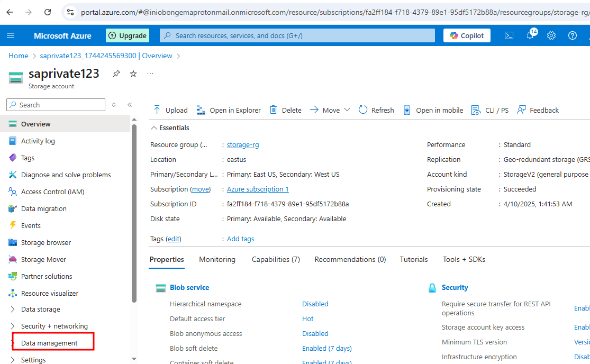Open portal settings gear
This screenshot has height=364, width=590.
pos(551,36)
